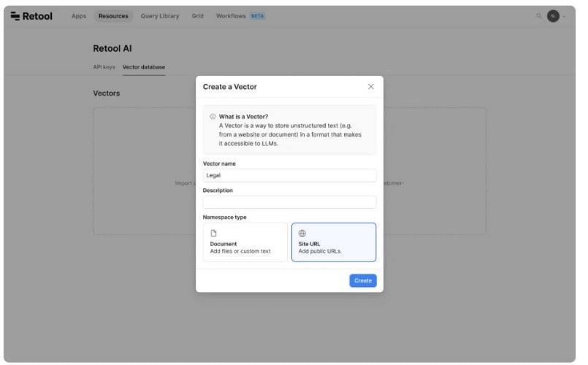This screenshot has height=365, width=588.
Task: Click the Vectors section heading
Action: (107, 93)
